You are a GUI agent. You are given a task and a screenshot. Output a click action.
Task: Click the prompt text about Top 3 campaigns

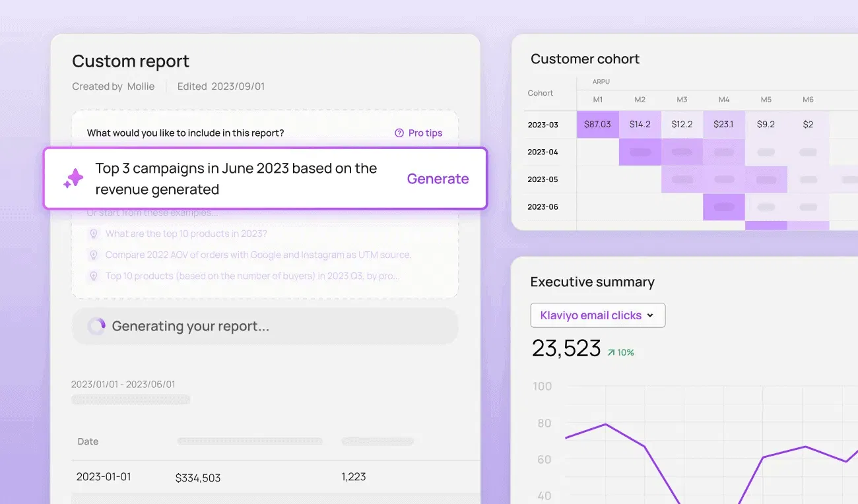pos(236,179)
